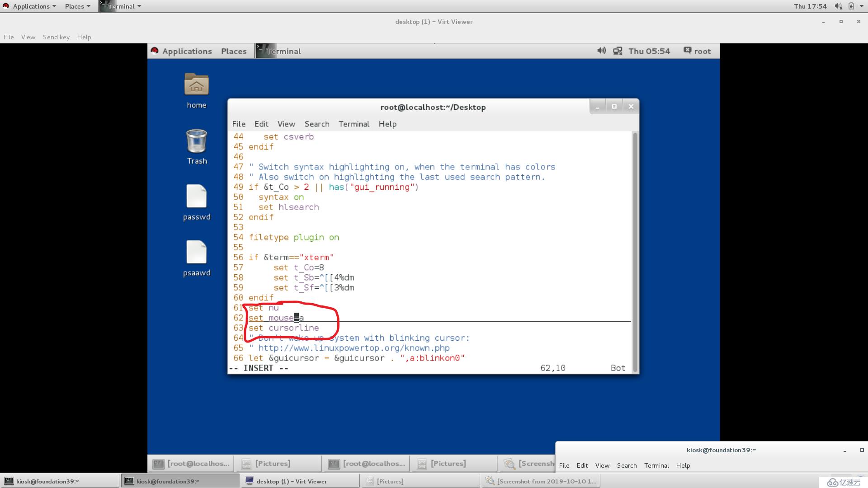Click the Terminal menu item
This screenshot has width=868, height=488.
pos(354,123)
